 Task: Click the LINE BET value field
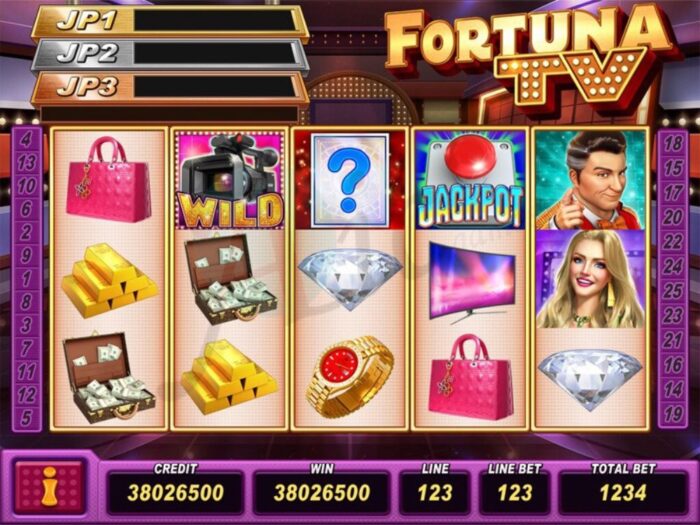(514, 493)
